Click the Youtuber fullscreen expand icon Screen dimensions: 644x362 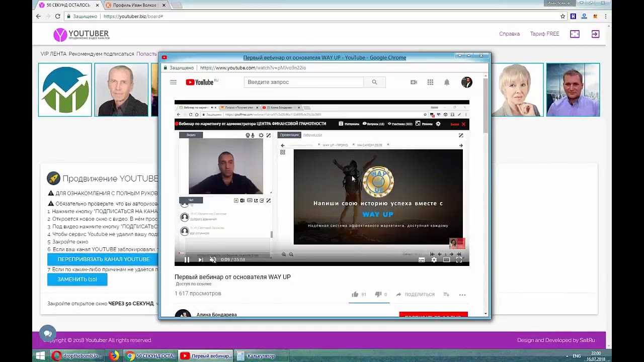point(575,34)
